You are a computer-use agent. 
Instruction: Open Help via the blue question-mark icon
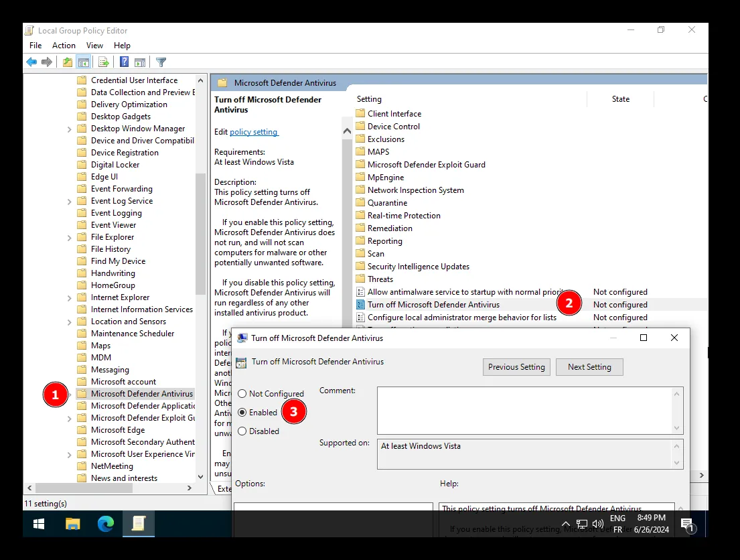[x=124, y=62]
